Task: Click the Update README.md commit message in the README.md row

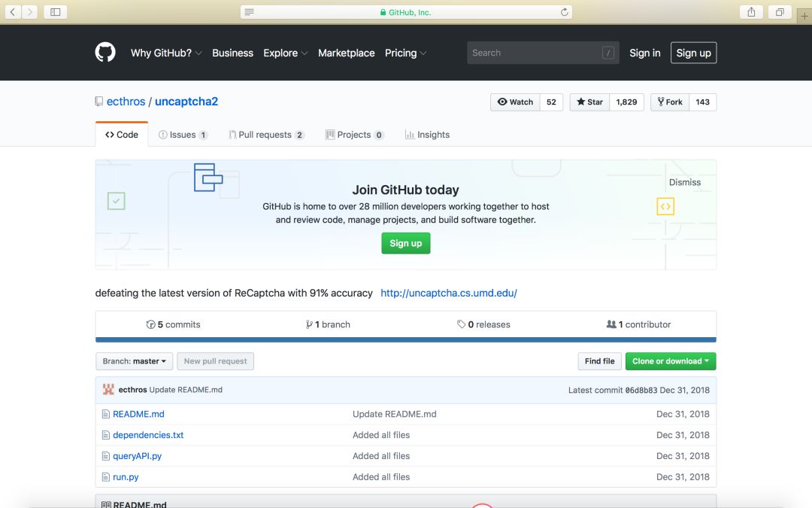Action: pyautogui.click(x=395, y=414)
